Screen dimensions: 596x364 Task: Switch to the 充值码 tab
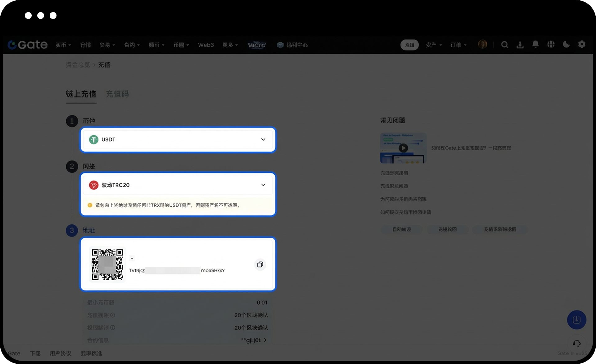point(117,94)
